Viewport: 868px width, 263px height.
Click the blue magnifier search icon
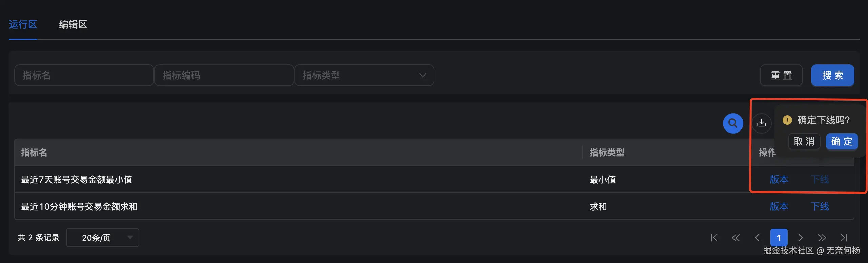click(x=733, y=123)
